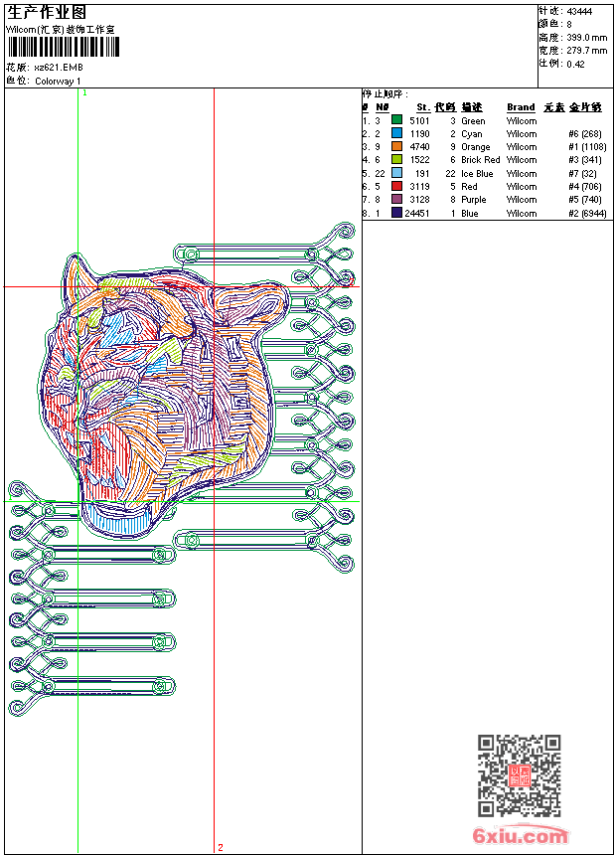This screenshot has width=616, height=855.
Task: Click the Brick Red color swatch
Action: click(x=396, y=159)
